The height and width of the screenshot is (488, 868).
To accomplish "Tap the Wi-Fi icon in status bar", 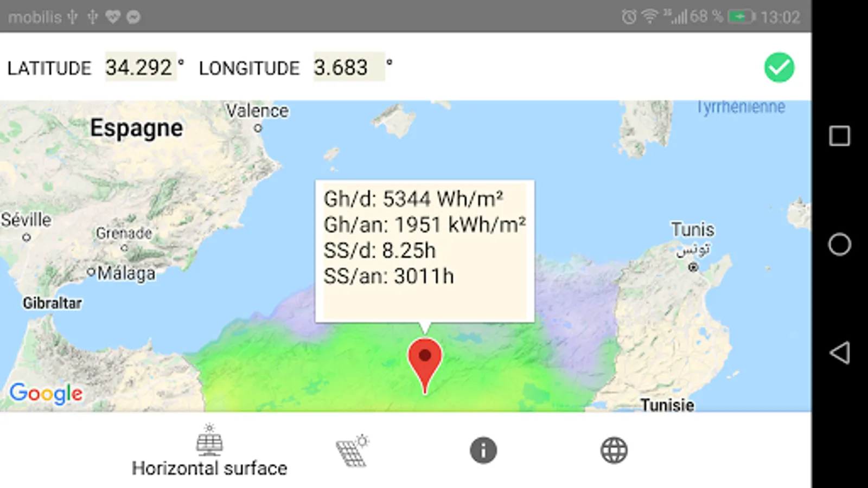I will pos(649,17).
